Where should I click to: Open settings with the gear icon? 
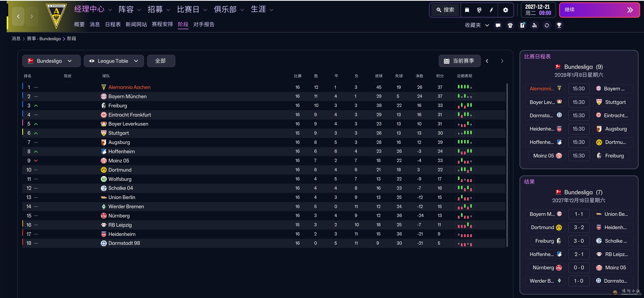505,10
